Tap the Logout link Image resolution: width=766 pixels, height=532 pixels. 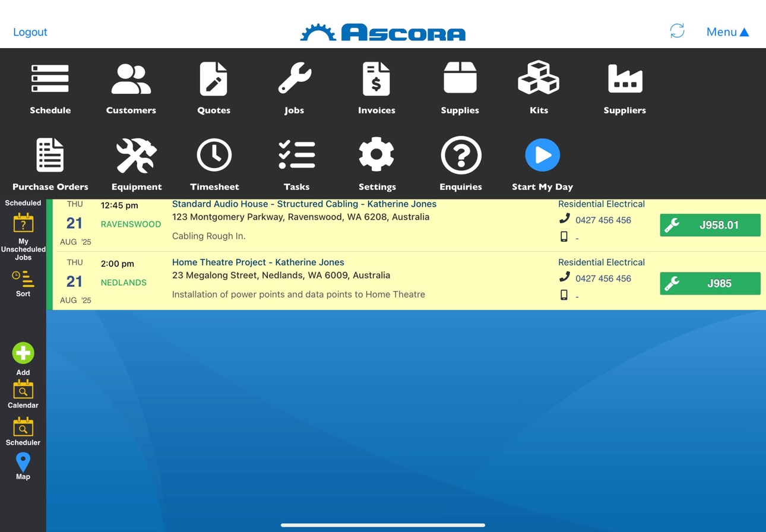(30, 32)
